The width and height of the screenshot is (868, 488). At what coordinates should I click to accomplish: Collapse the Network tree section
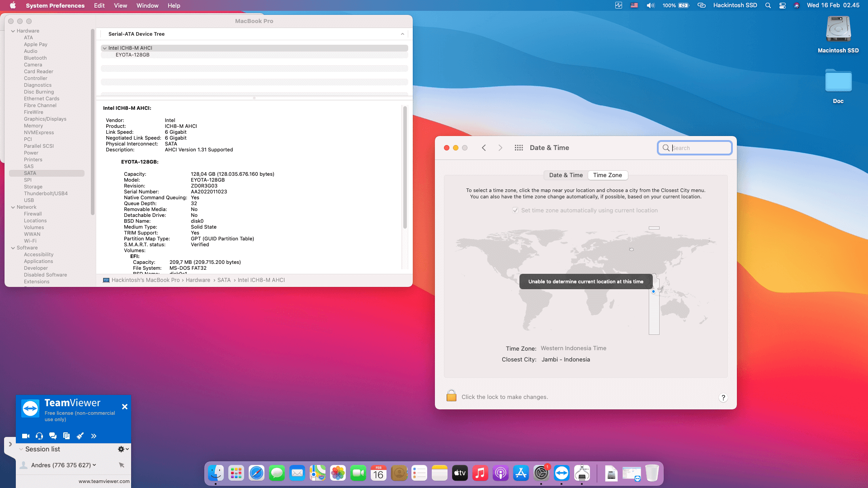click(x=13, y=207)
